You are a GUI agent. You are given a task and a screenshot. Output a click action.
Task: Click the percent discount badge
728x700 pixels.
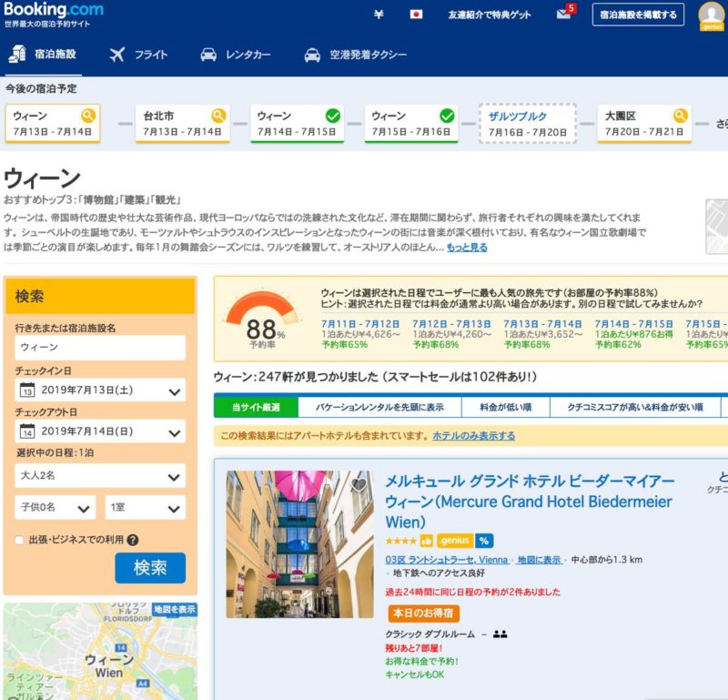(484, 541)
